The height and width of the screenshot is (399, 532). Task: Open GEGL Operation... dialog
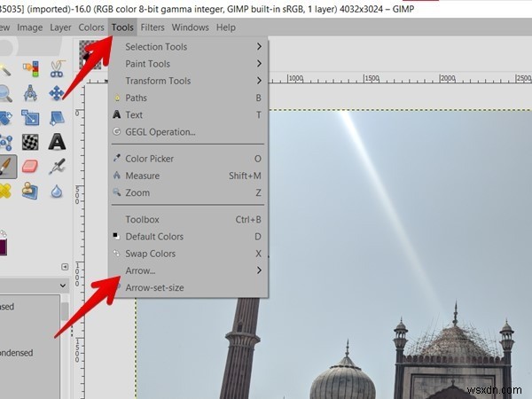click(x=188, y=131)
